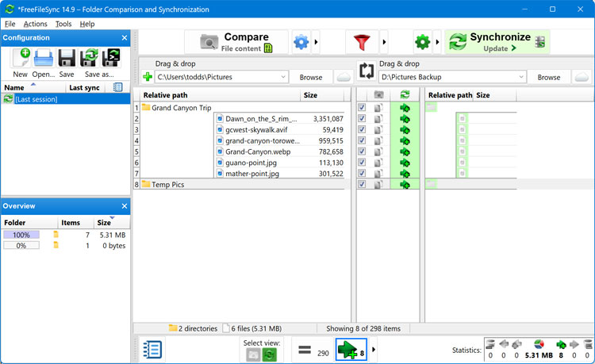Access cloud storage for left folder
The width and height of the screenshot is (595, 364).
click(x=344, y=77)
